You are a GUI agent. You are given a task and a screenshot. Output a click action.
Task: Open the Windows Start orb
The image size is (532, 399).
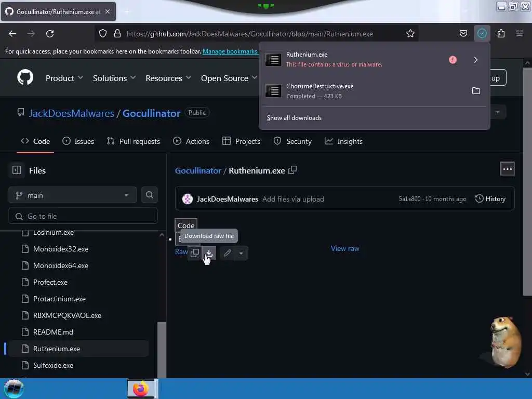tap(14, 389)
